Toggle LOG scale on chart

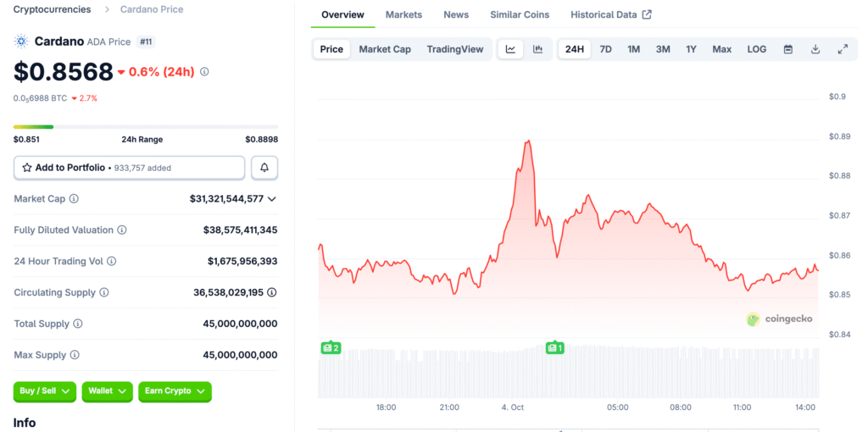point(756,49)
